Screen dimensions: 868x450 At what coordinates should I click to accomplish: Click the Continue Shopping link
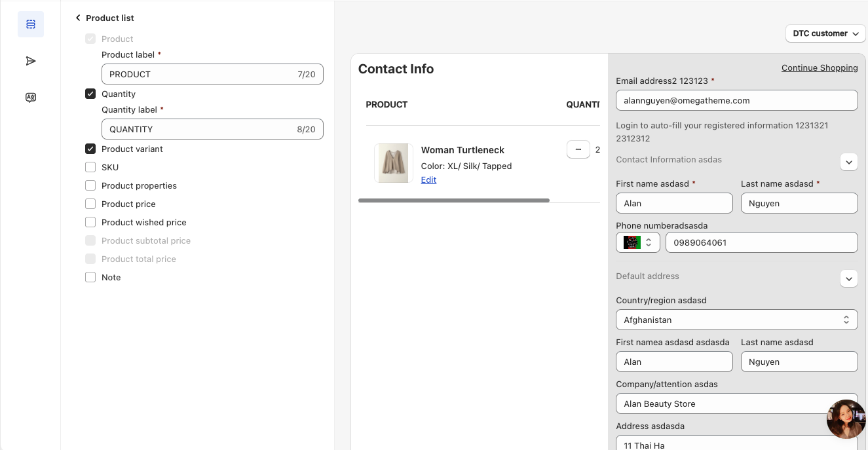click(819, 68)
